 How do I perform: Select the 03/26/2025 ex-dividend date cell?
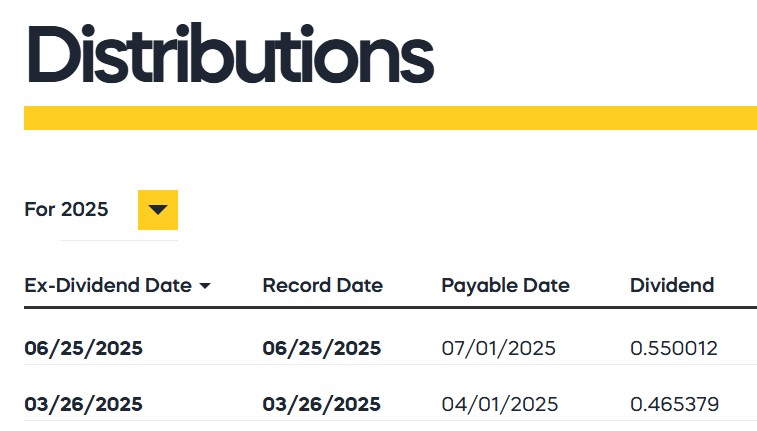(x=84, y=404)
